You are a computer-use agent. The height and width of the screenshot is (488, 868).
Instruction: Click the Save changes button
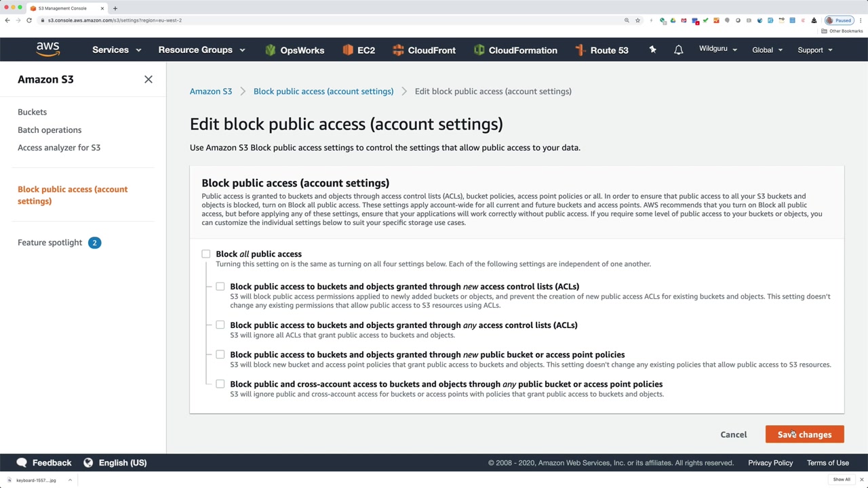pos(804,434)
